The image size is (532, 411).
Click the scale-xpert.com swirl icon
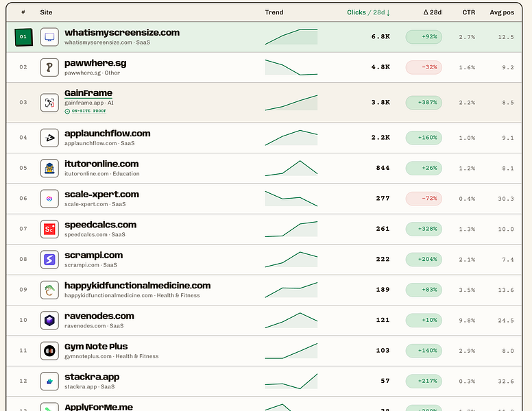coord(49,199)
